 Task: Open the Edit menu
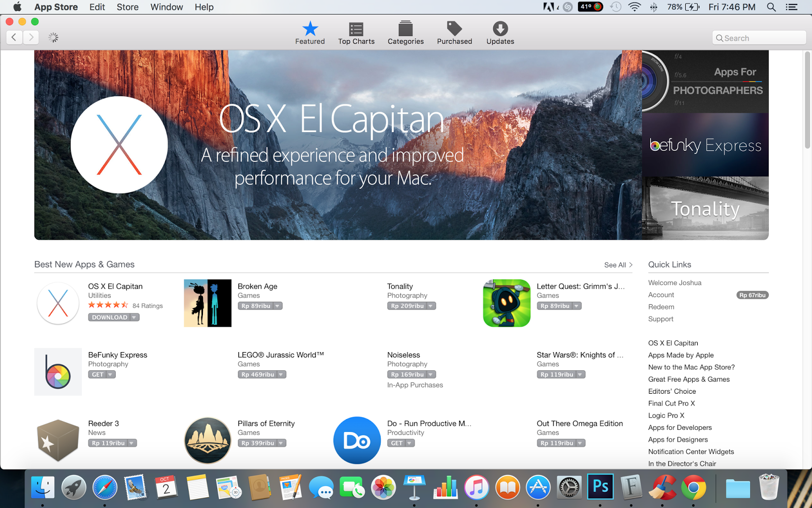tap(97, 7)
